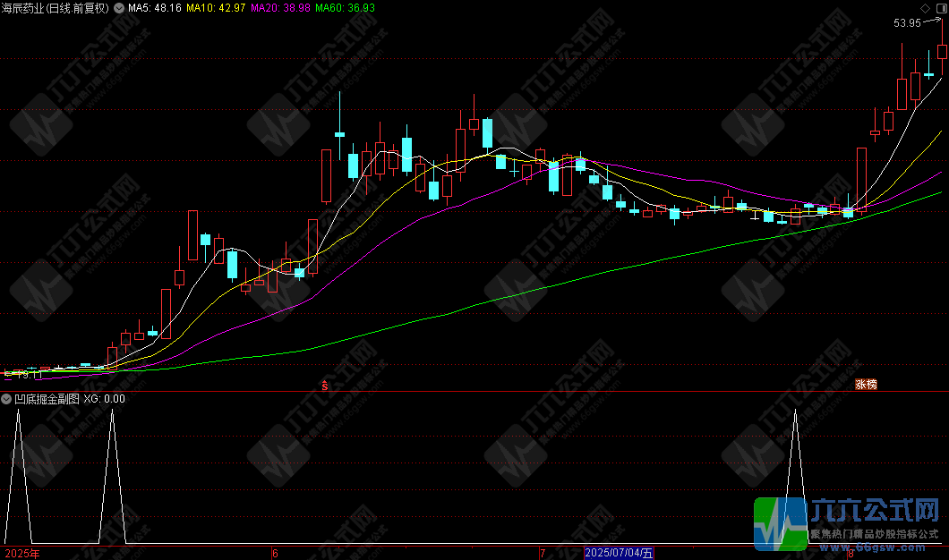Viewport: 949px width, 560px height.
Task: Click the 2025年 label on time axis
Action: pos(22,554)
